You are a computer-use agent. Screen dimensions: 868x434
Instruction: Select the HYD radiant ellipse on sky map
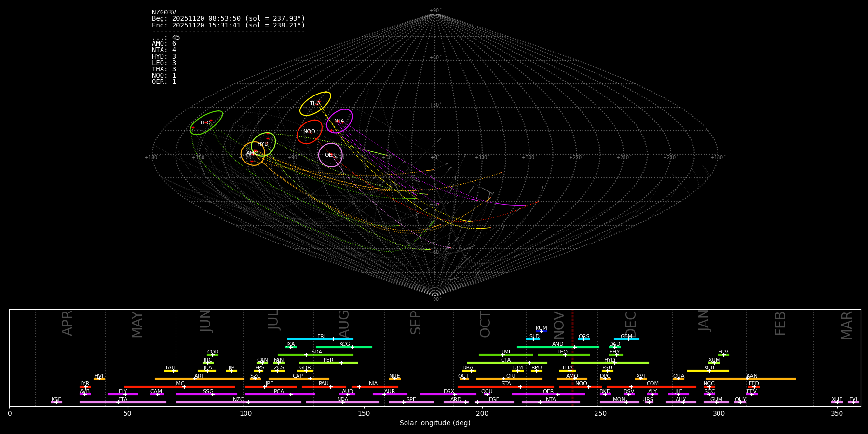pos(263,144)
